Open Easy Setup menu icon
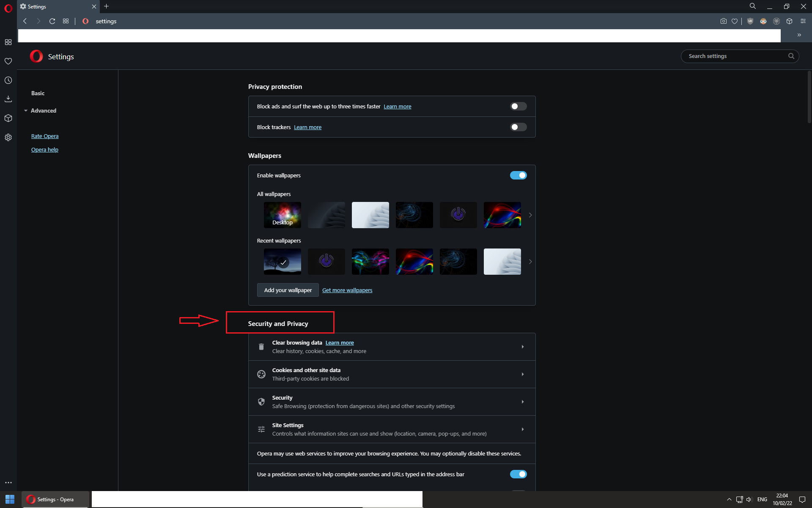812x508 pixels. coord(803,21)
